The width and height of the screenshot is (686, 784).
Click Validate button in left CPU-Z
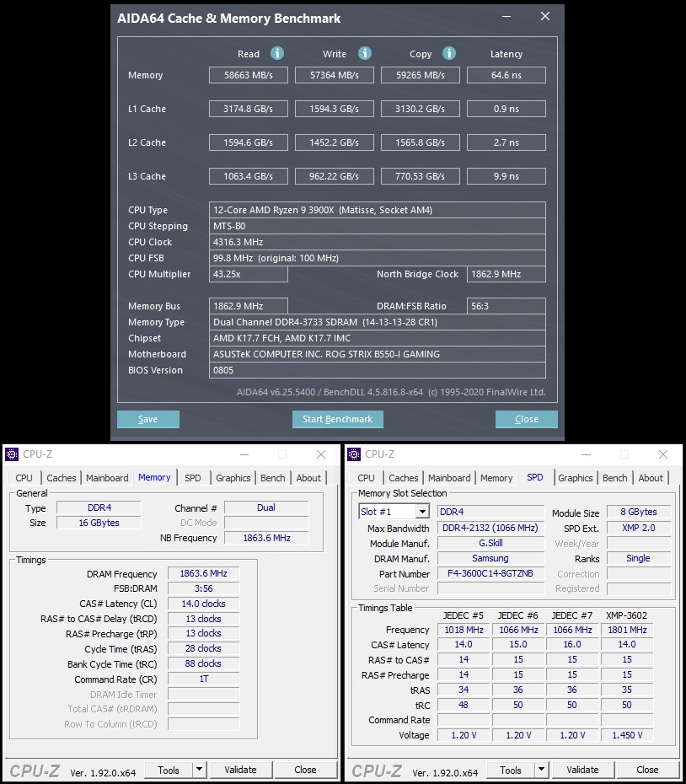240,770
